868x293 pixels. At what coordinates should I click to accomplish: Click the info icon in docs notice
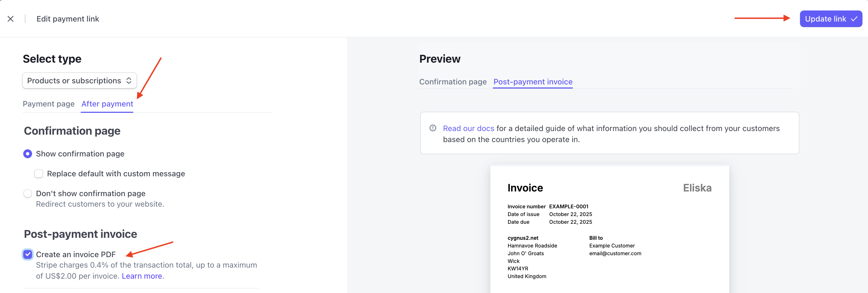tap(433, 128)
